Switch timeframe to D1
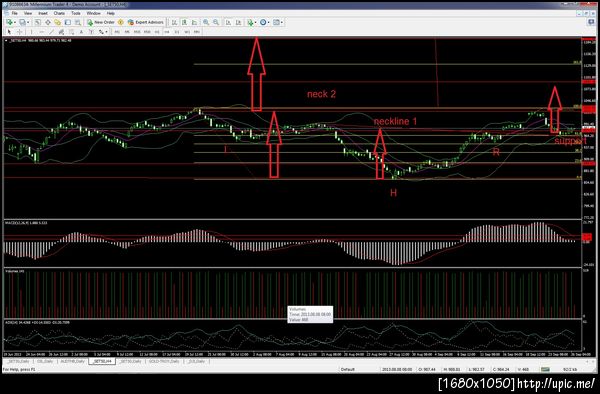This screenshot has height=394, width=600. point(177,32)
